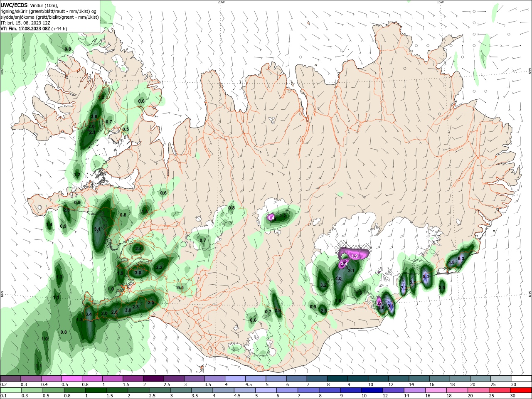The width and height of the screenshot is (532, 399).
Task: Click the '(+44 h)' forecast offset text
Action: coord(59,29)
